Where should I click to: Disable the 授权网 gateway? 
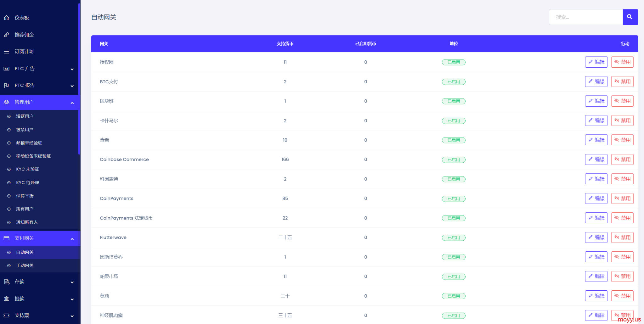point(622,62)
